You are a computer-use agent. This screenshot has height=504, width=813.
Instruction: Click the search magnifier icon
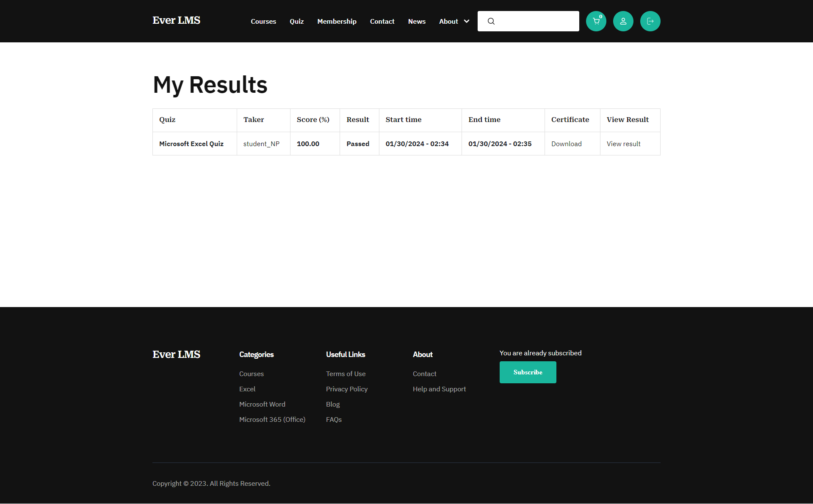(491, 21)
